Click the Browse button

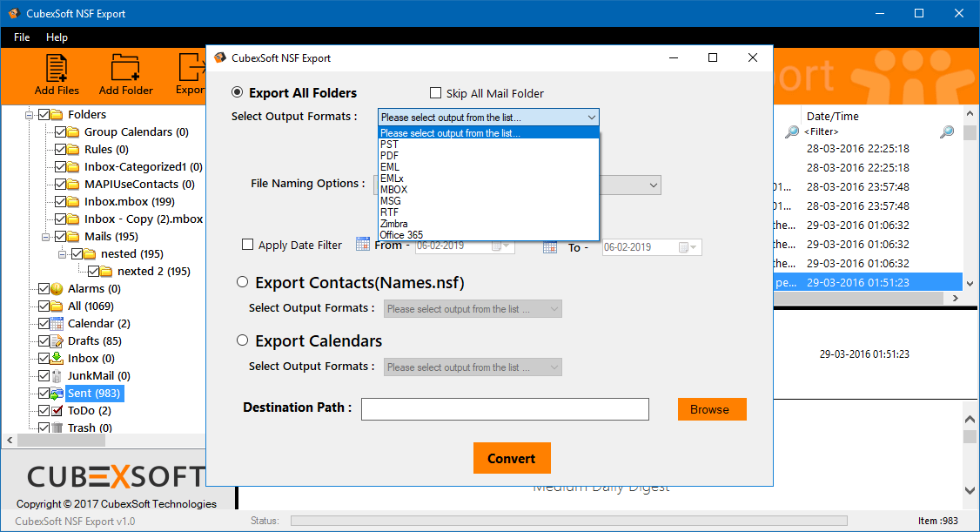pos(712,409)
